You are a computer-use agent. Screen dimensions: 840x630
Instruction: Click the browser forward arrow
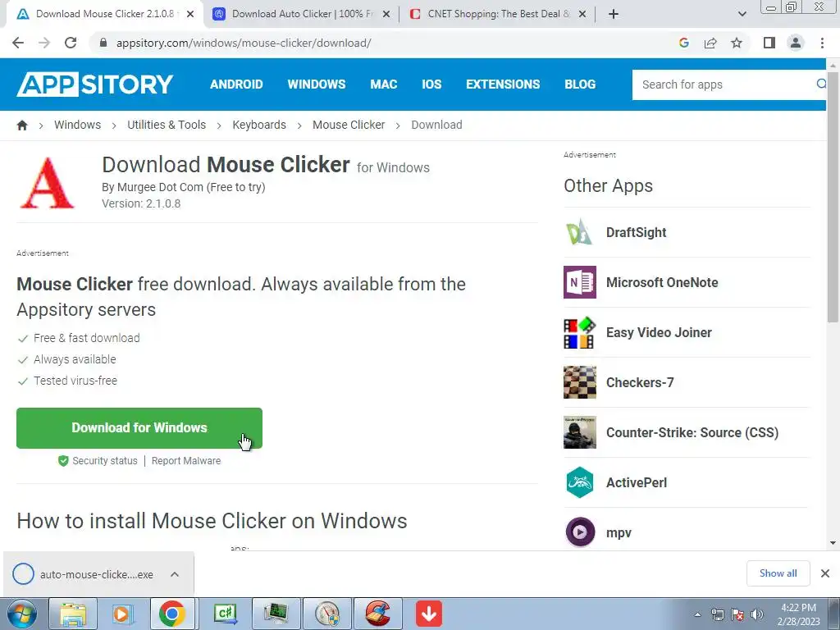point(44,43)
